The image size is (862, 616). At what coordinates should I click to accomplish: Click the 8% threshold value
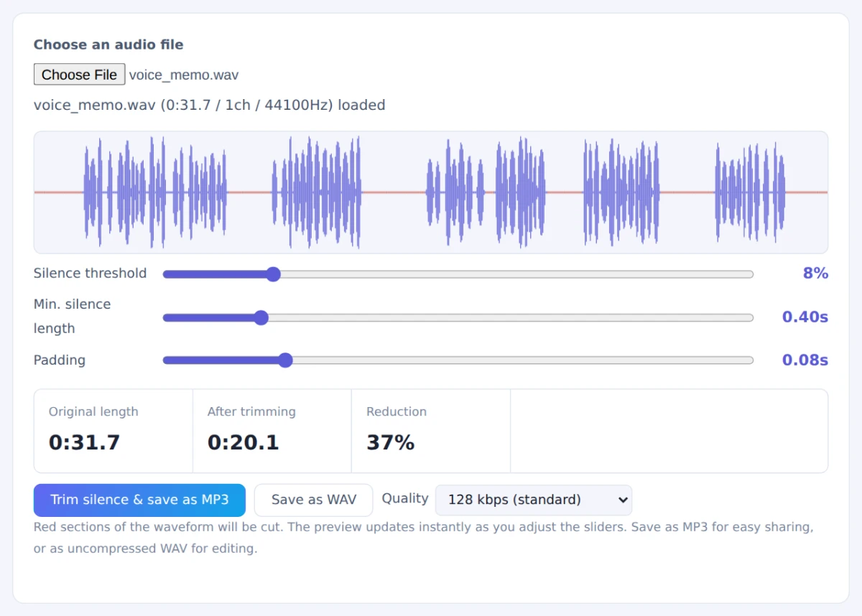[x=815, y=273]
